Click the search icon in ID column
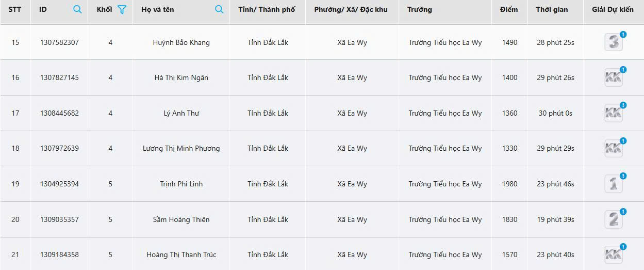 point(77,9)
